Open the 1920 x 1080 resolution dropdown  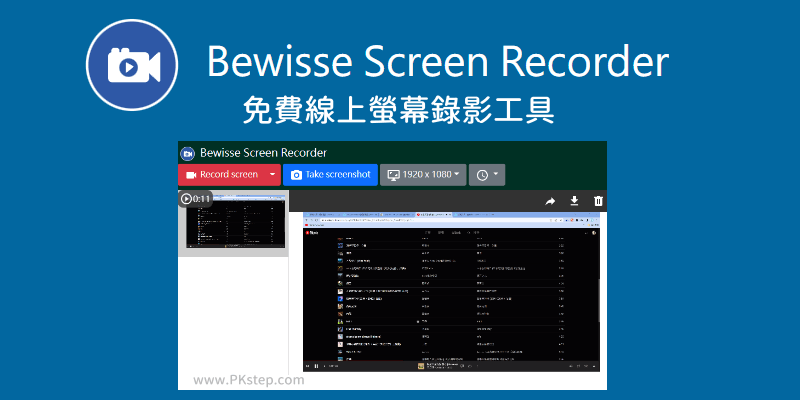click(x=423, y=174)
